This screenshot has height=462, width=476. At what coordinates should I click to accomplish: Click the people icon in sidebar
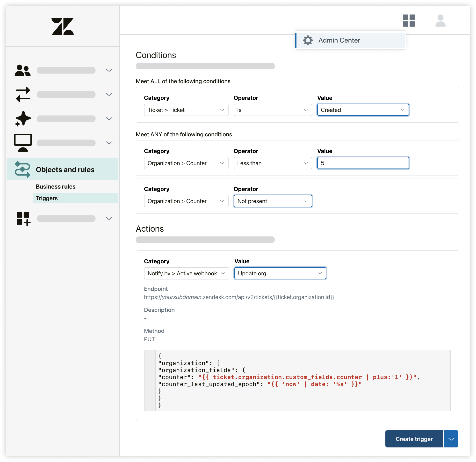(x=22, y=70)
